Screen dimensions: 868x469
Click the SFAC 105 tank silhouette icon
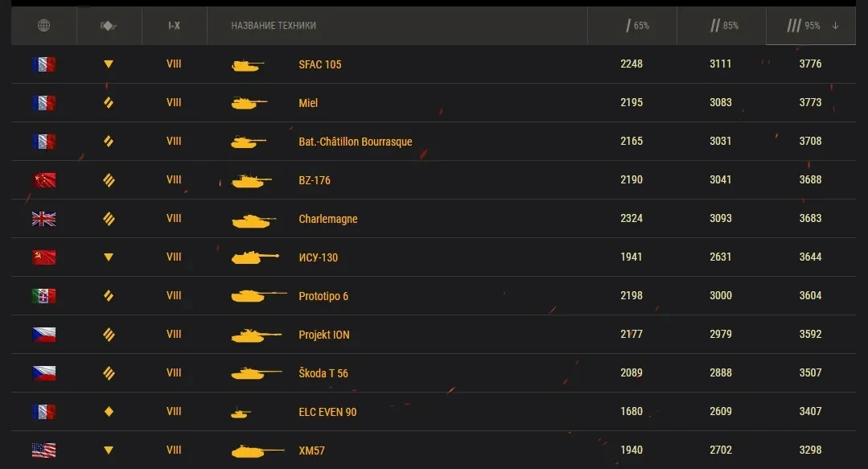click(247, 65)
